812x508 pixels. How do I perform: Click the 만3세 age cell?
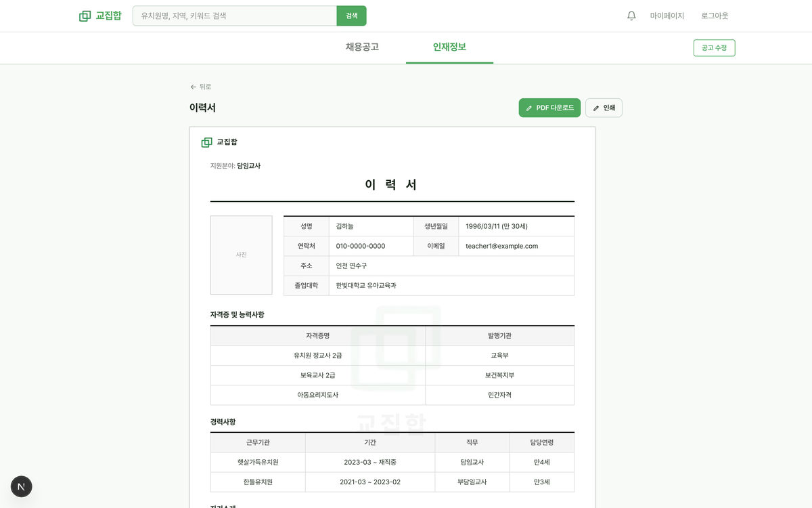pos(542,482)
